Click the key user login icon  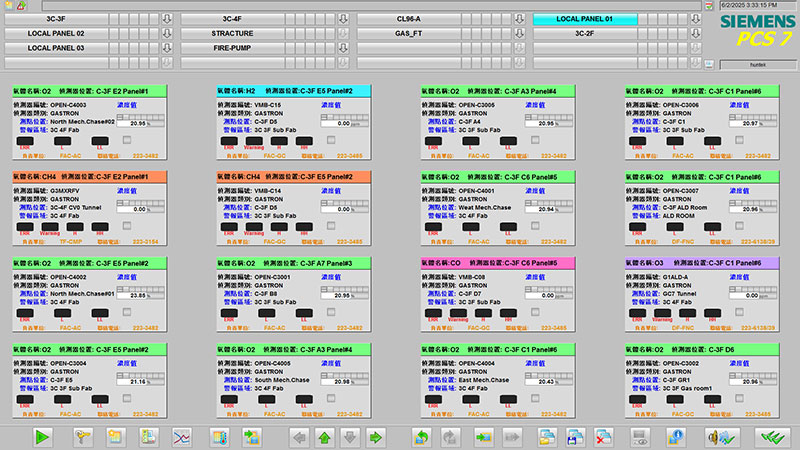click(84, 437)
